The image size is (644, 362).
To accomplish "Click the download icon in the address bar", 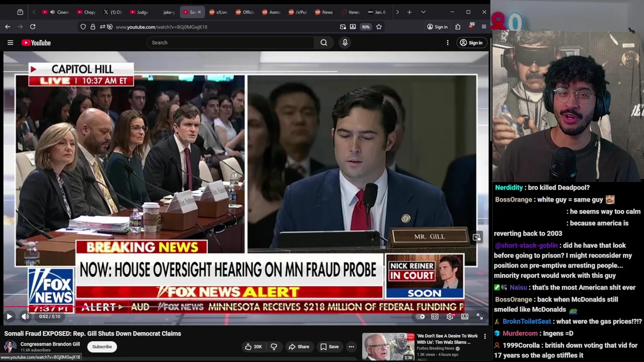I will point(353,27).
